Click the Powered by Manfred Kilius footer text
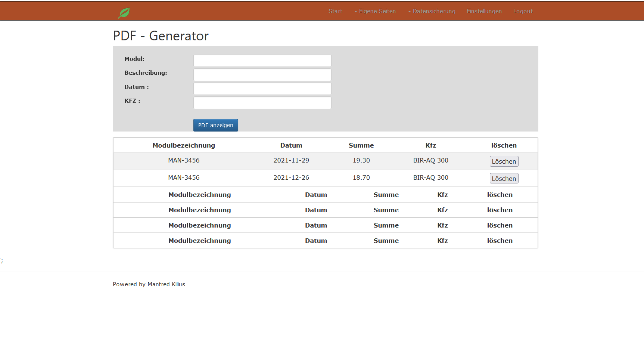644x343 pixels. click(x=149, y=284)
